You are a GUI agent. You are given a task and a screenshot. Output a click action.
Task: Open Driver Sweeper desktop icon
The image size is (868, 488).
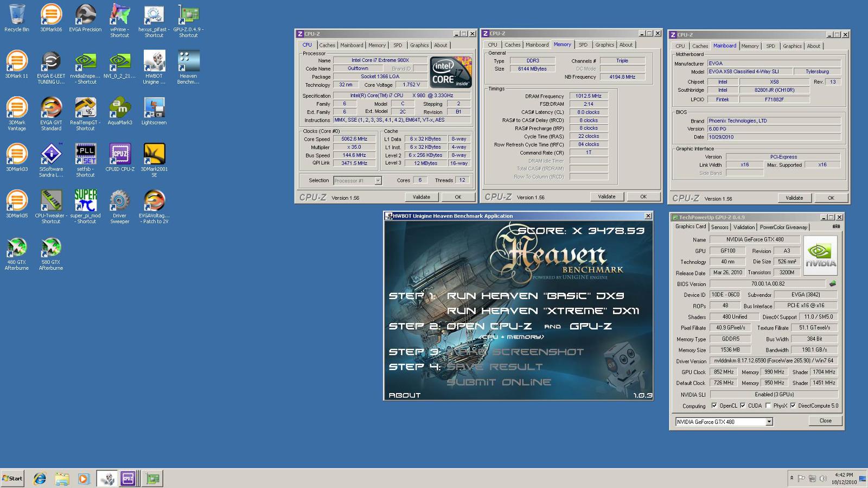coord(119,207)
